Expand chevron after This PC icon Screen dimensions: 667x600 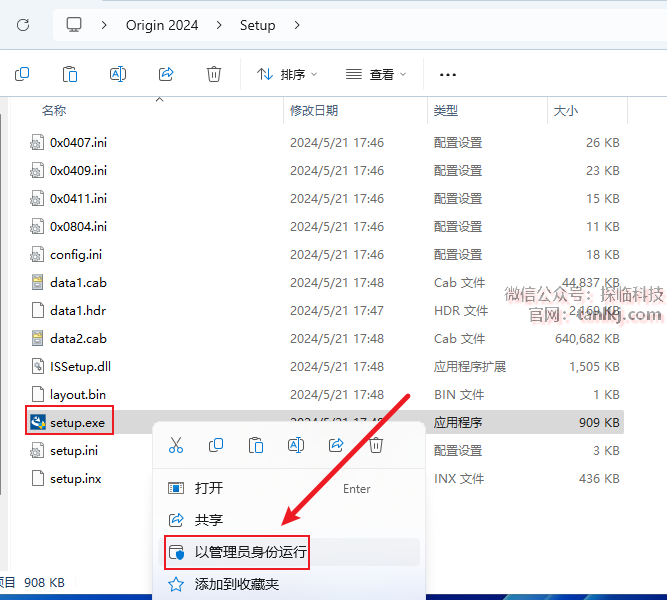tap(104, 25)
